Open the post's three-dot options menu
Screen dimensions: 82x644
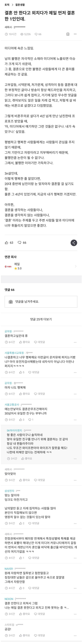[x=75, y=34]
